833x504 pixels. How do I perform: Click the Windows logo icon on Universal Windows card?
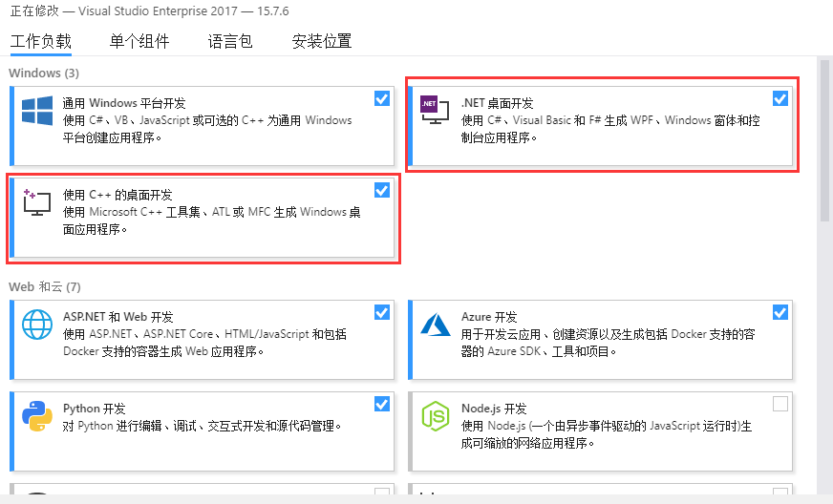click(36, 111)
